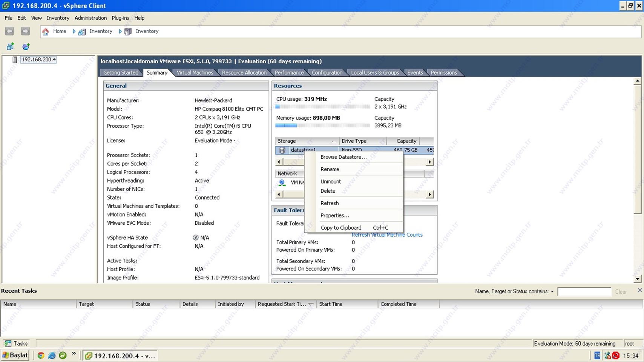
Task: Switch to the Getting Started tab
Action: (121, 72)
